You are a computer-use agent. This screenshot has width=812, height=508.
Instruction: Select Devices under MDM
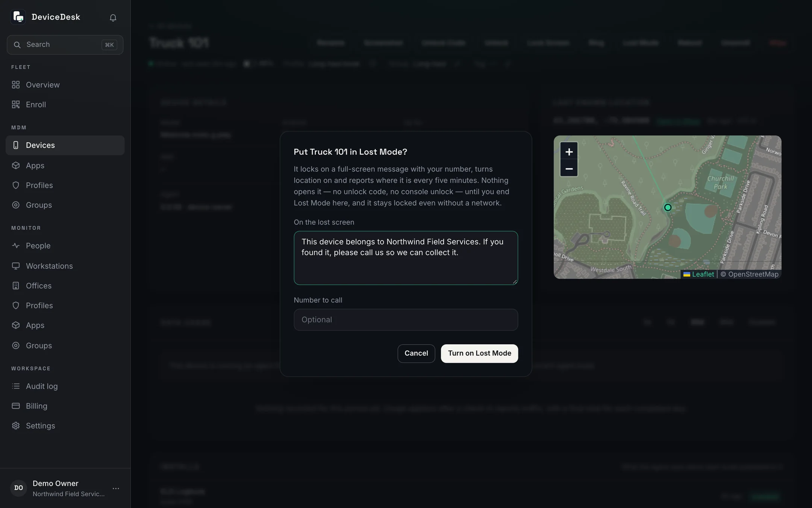click(x=65, y=145)
